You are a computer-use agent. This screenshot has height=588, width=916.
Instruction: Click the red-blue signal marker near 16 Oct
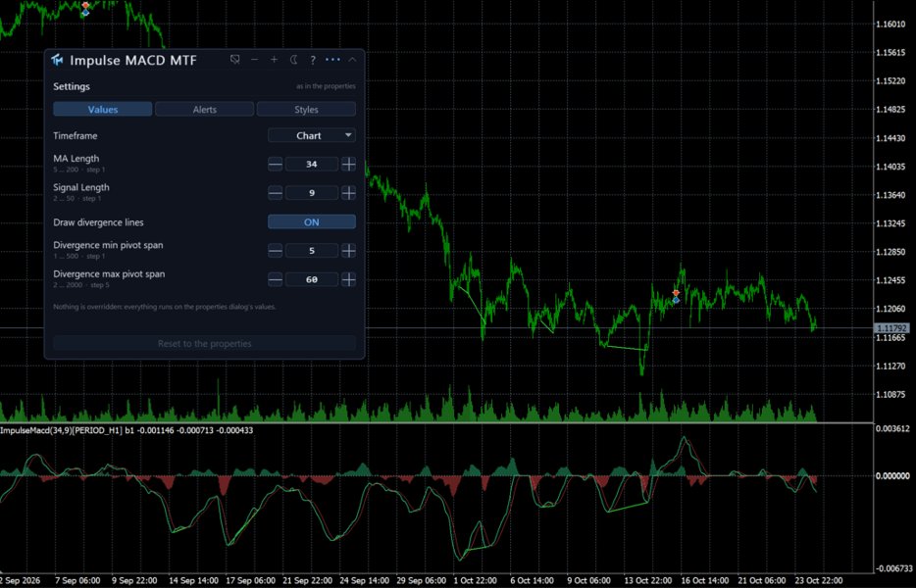point(676,296)
